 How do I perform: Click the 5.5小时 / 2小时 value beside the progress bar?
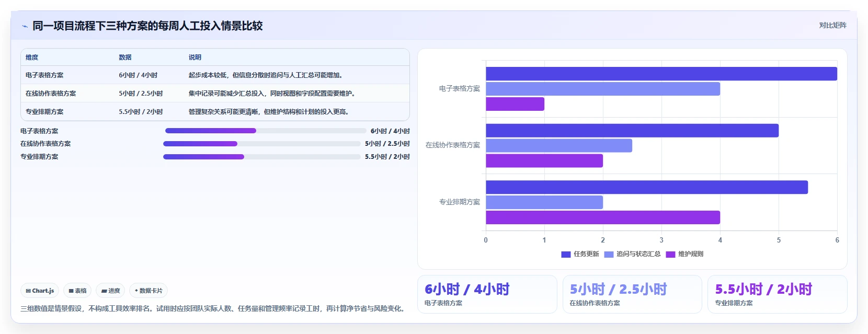tap(387, 157)
